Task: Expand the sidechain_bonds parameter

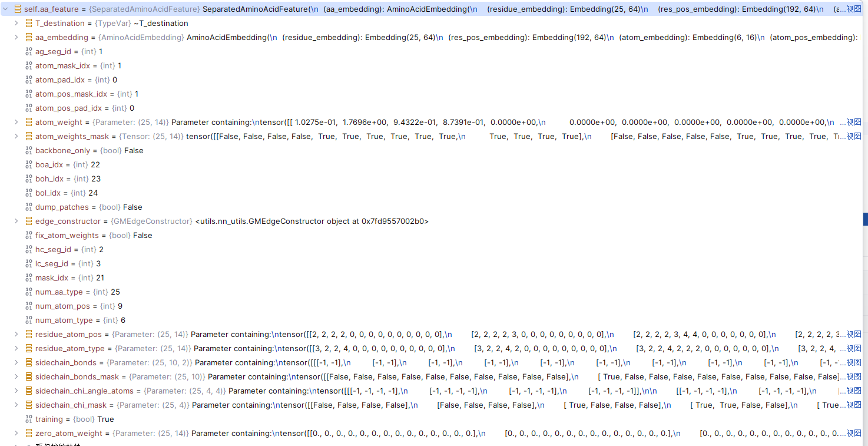Action: (x=17, y=362)
